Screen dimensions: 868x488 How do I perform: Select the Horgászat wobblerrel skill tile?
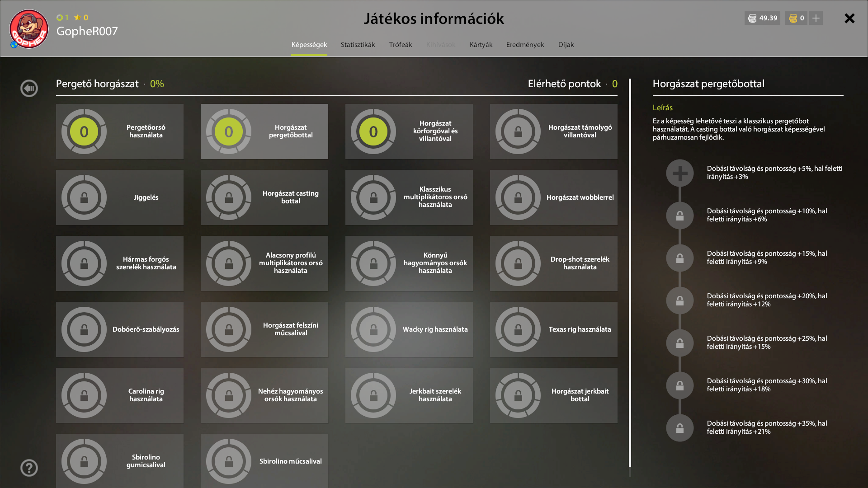click(x=553, y=197)
